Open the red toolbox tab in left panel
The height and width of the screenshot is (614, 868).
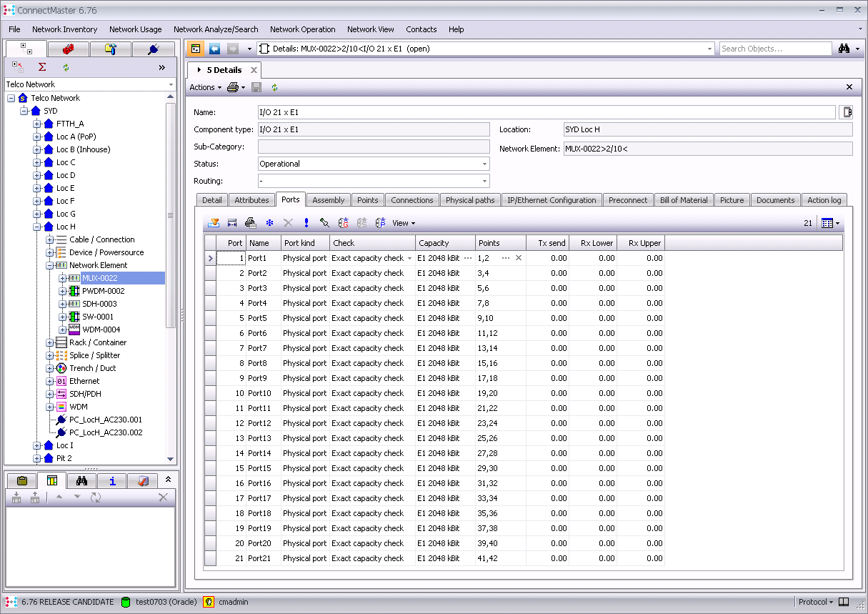[x=69, y=49]
